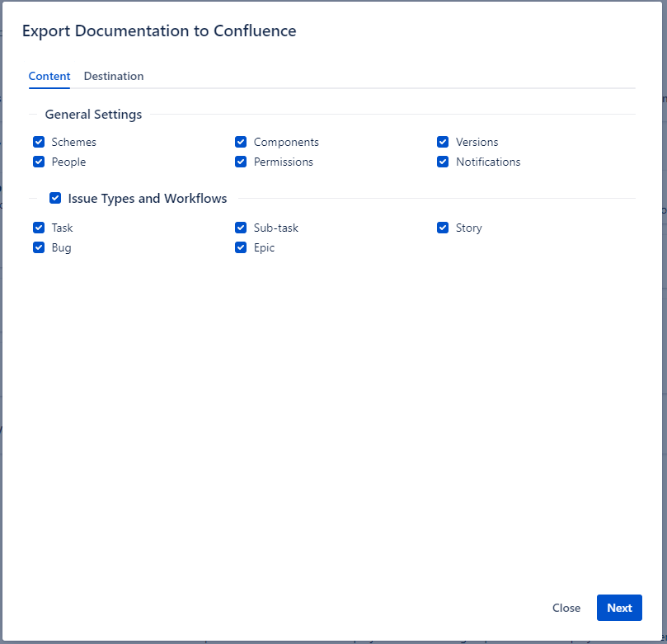Toggle the People checkbox
Screen dimensions: 667x644
(39, 162)
